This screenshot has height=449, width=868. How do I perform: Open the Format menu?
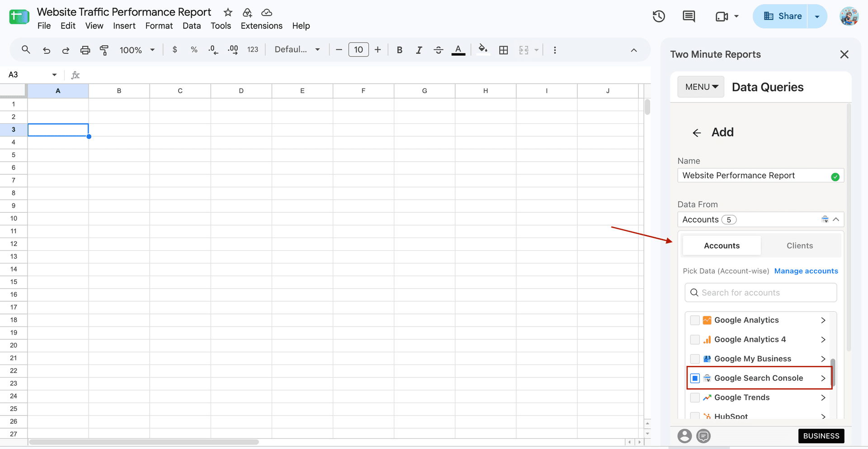pos(159,26)
